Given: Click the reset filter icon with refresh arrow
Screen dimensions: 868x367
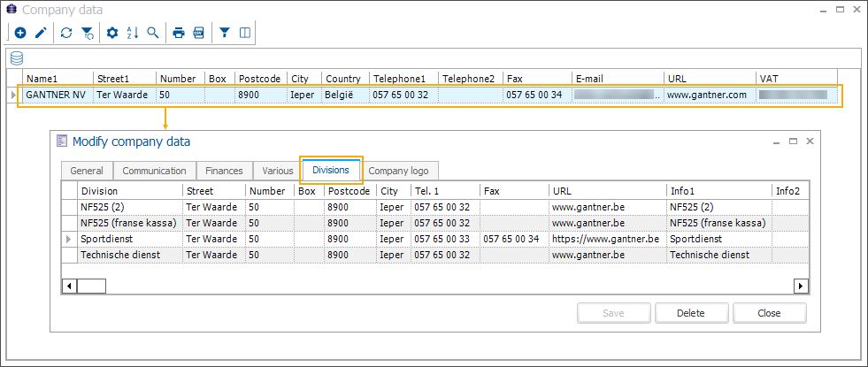Looking at the screenshot, I should 88,34.
